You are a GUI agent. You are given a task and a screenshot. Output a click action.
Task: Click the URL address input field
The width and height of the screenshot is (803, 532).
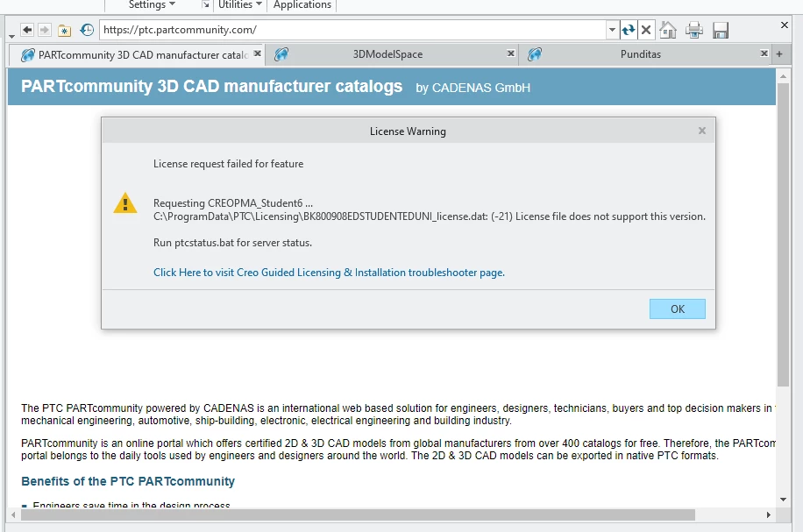[x=353, y=30]
